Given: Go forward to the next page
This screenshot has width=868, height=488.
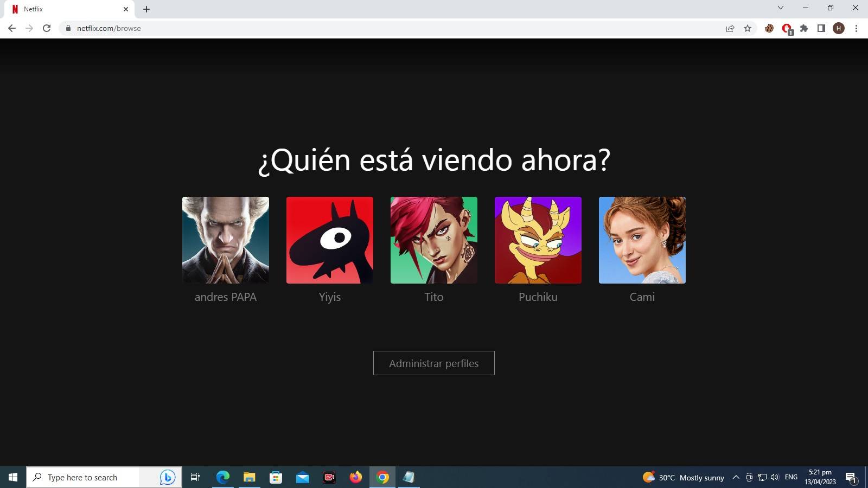Looking at the screenshot, I should pos(29,28).
